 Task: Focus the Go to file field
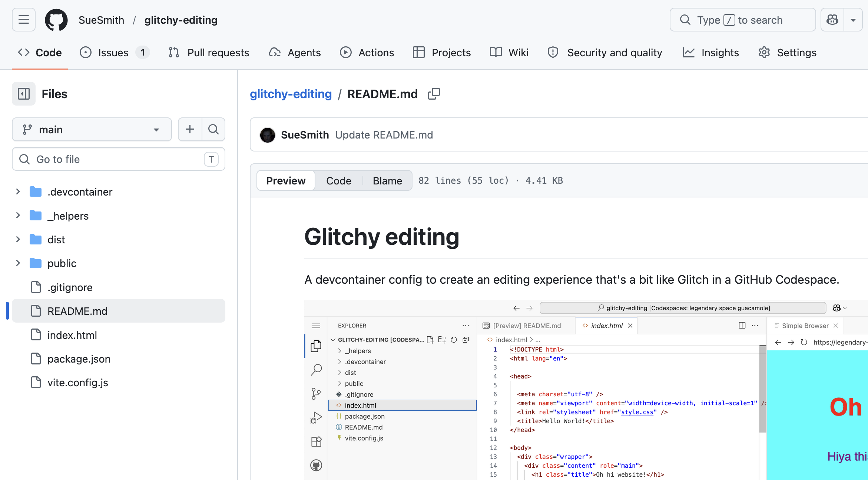point(119,159)
